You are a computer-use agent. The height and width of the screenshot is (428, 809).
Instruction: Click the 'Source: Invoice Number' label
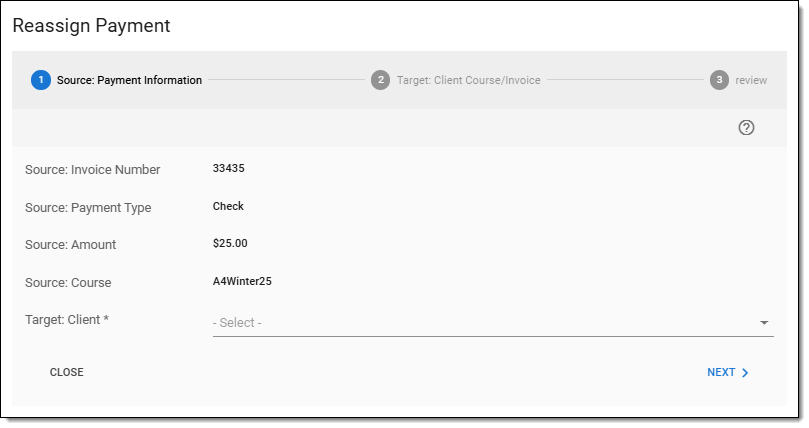coord(92,170)
